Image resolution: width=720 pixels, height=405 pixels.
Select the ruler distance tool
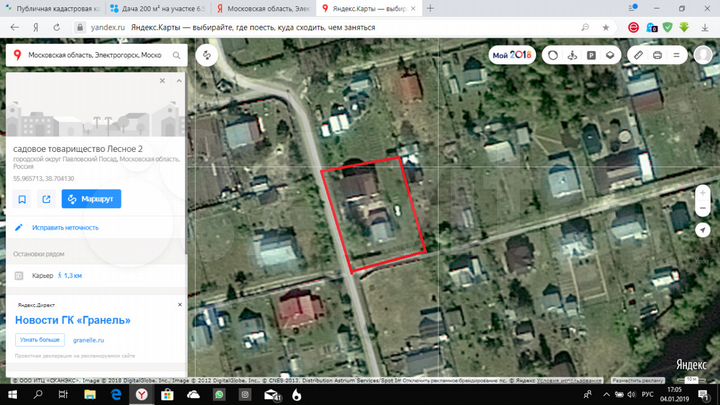(x=638, y=55)
